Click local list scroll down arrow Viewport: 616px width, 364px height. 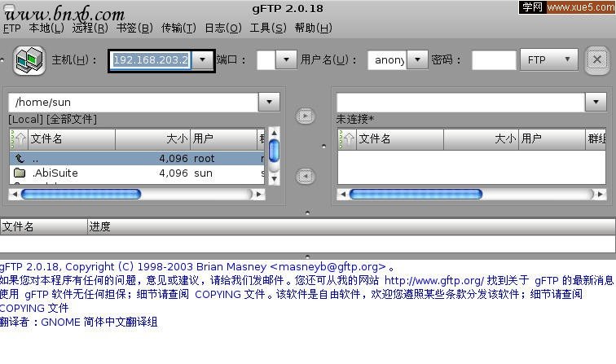pyautogui.click(x=275, y=178)
